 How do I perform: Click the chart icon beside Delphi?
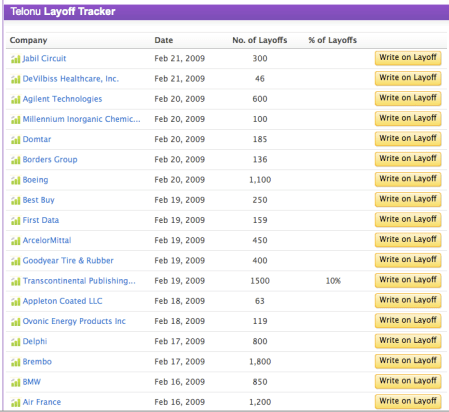pos(15,342)
